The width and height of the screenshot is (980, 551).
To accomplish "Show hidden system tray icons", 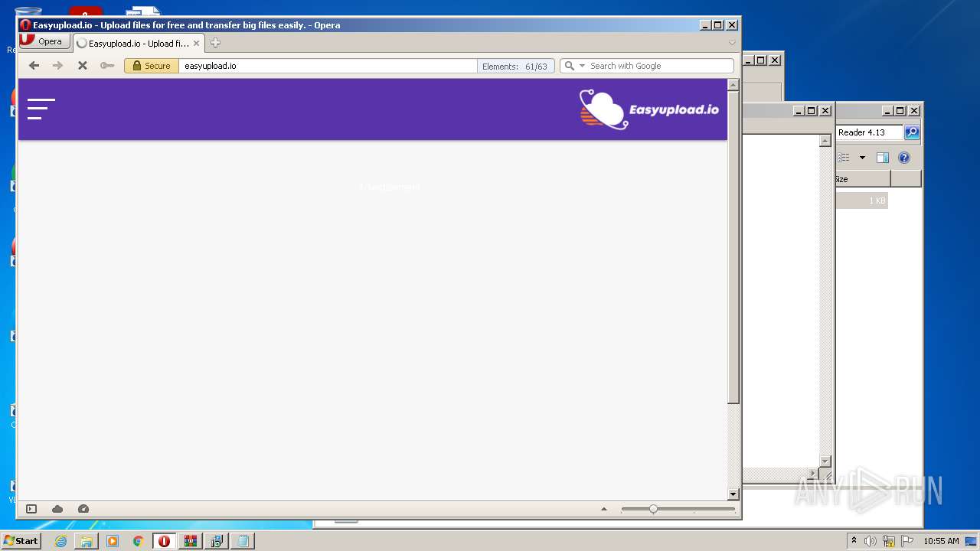I will [854, 541].
